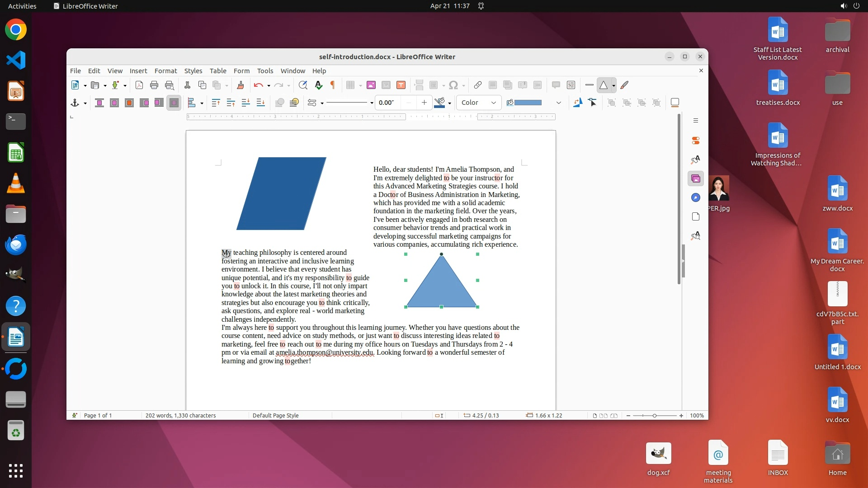868x488 pixels.
Task: Click the Insert Image toolbar icon
Action: coord(371,85)
